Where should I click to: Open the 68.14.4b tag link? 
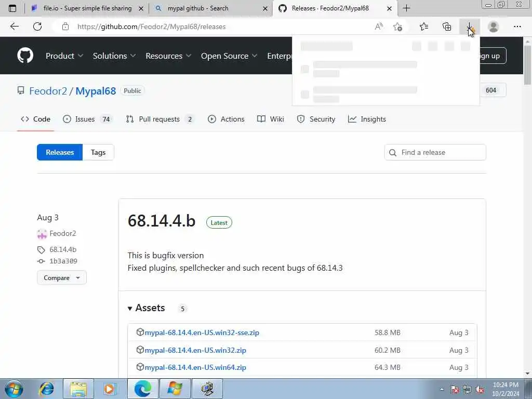63,249
